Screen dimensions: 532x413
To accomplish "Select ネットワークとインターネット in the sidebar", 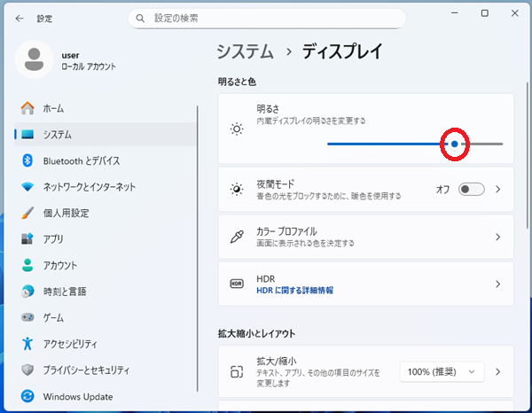I will click(x=106, y=186).
